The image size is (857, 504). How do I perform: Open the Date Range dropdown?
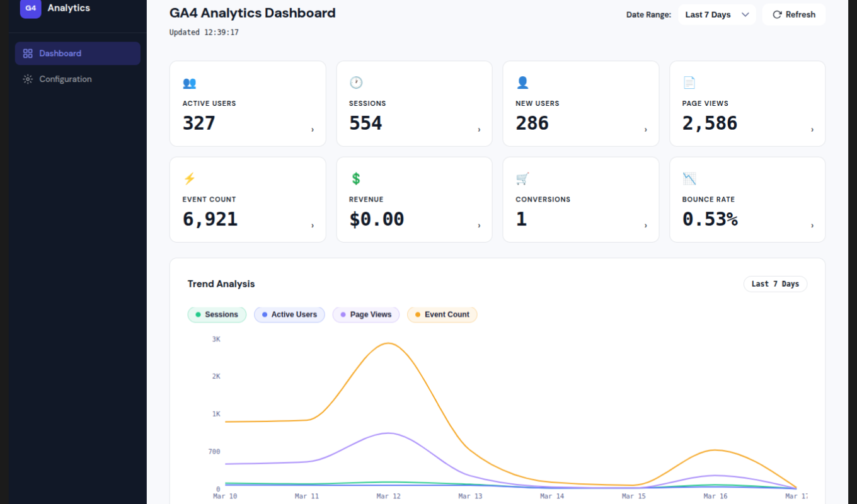(716, 14)
